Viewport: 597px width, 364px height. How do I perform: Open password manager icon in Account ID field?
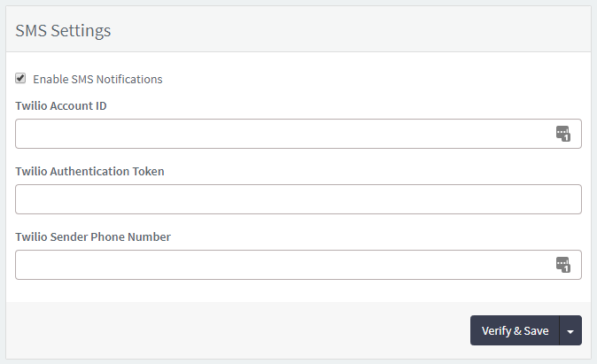click(x=563, y=134)
